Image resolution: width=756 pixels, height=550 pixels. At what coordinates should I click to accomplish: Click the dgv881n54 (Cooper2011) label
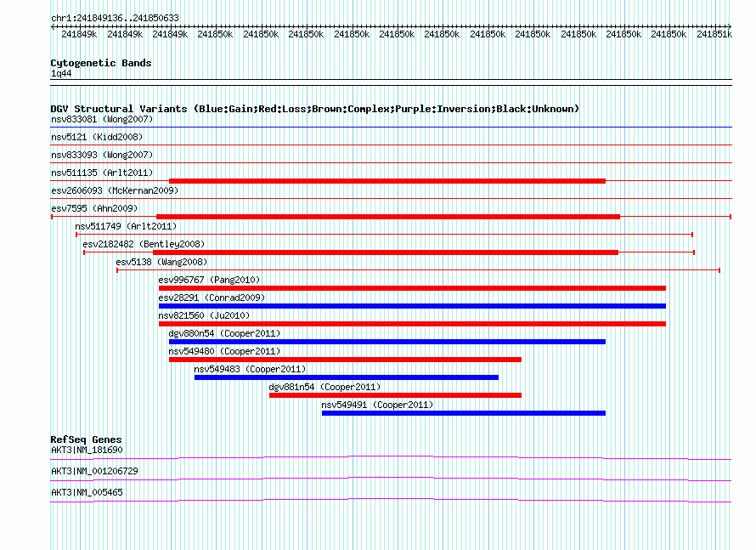point(324,387)
